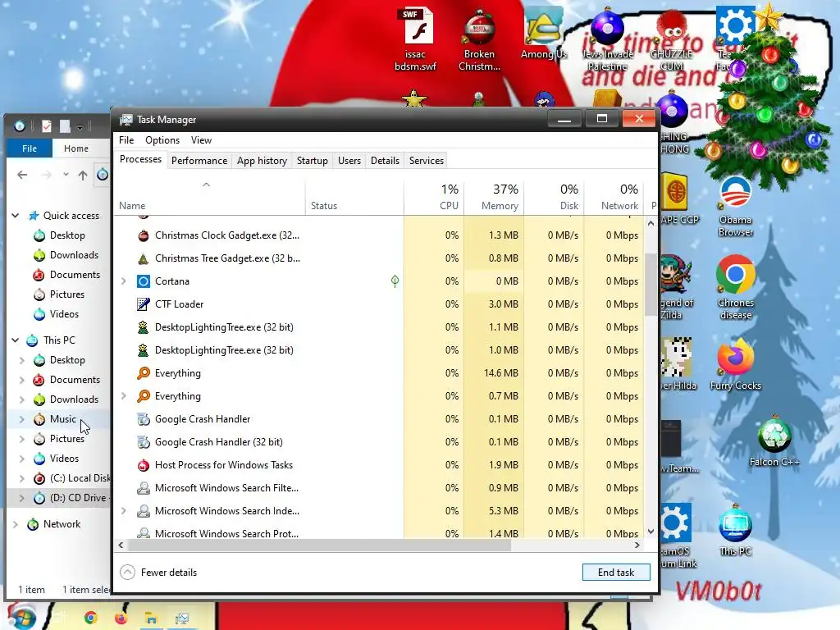840x630 pixels.
Task: Switch to the App history tab
Action: coord(262,161)
